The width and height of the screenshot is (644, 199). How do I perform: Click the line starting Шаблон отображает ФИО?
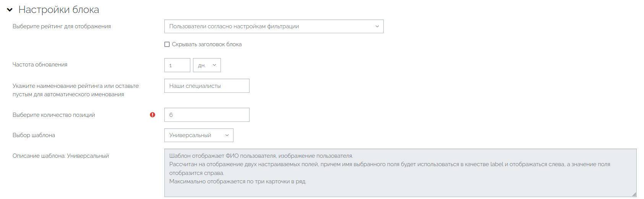261,156
